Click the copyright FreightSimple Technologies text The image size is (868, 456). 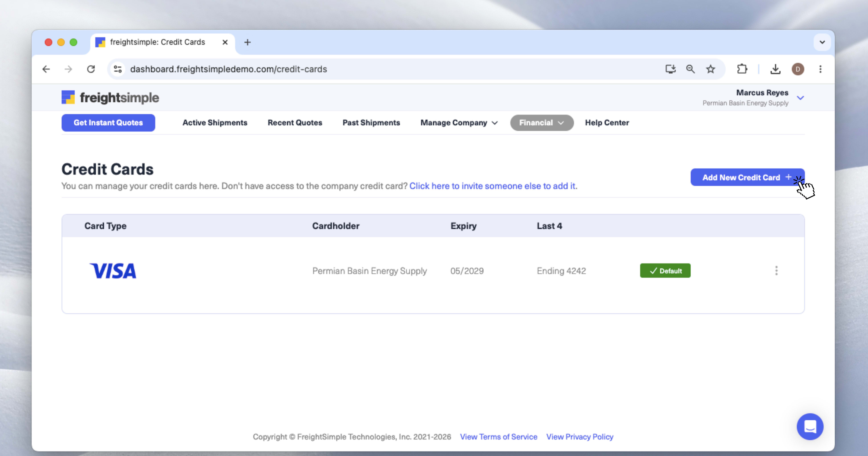pos(352,437)
